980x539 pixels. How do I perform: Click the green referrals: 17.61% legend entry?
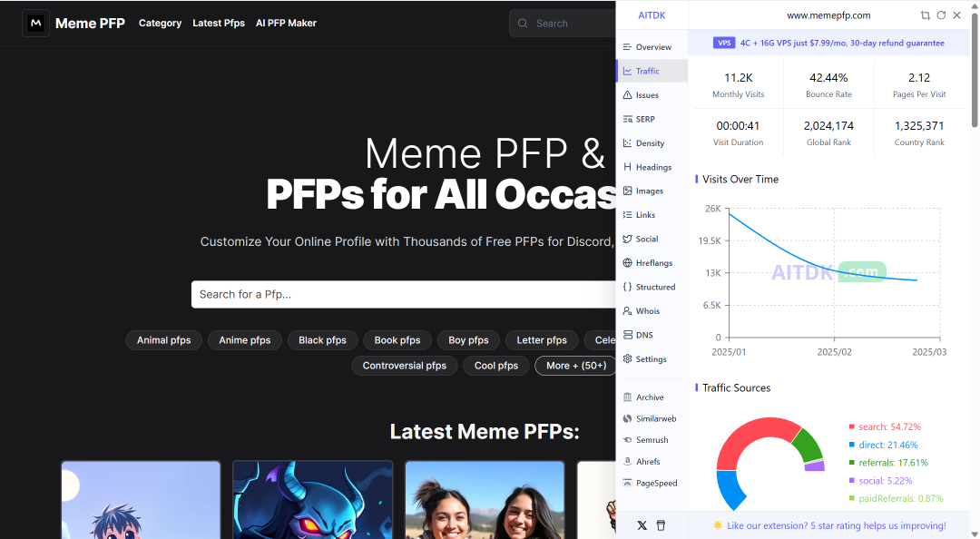click(x=888, y=463)
